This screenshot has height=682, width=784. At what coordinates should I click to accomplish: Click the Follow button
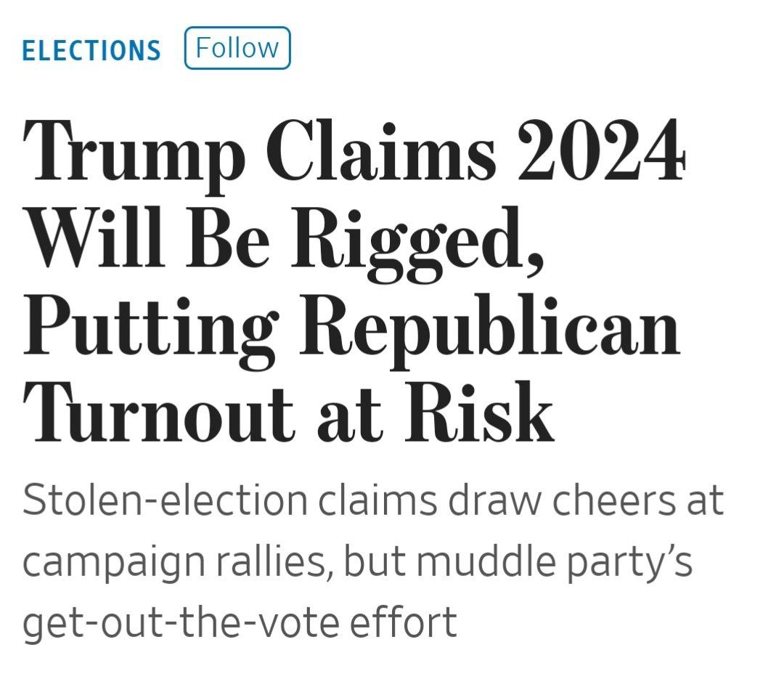(237, 48)
